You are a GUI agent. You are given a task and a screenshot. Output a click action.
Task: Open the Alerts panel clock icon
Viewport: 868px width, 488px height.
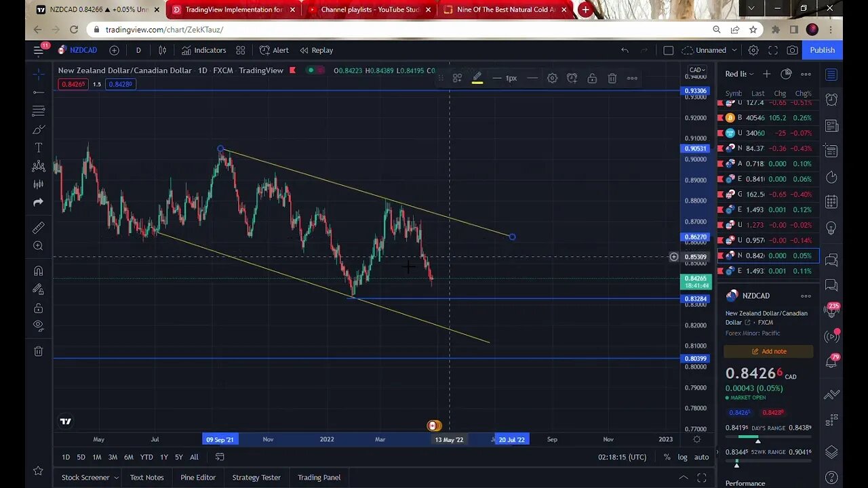[831, 100]
